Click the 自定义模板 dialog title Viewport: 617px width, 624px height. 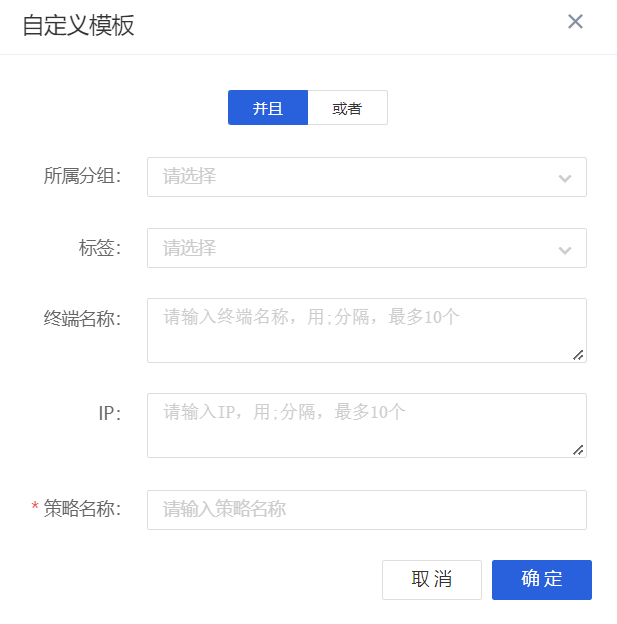pos(78,26)
